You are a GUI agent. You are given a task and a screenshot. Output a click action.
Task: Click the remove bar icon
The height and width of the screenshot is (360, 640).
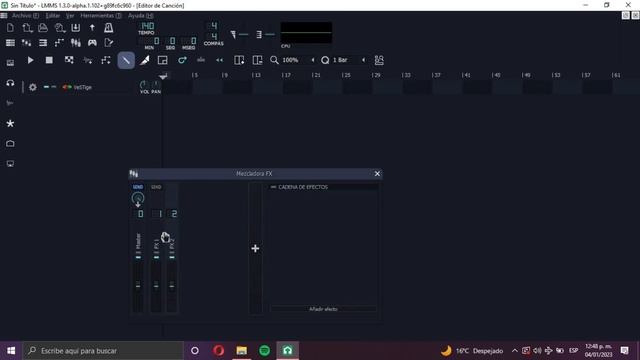point(258,60)
